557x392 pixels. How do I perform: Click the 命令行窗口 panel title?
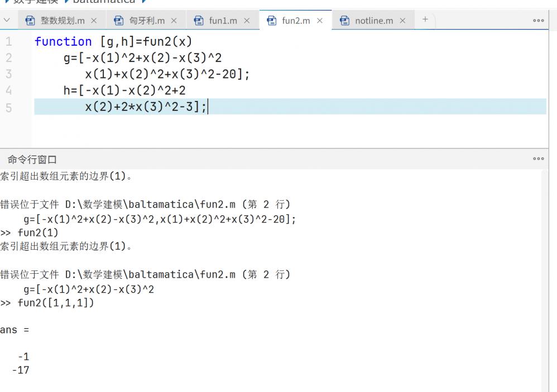[32, 160]
